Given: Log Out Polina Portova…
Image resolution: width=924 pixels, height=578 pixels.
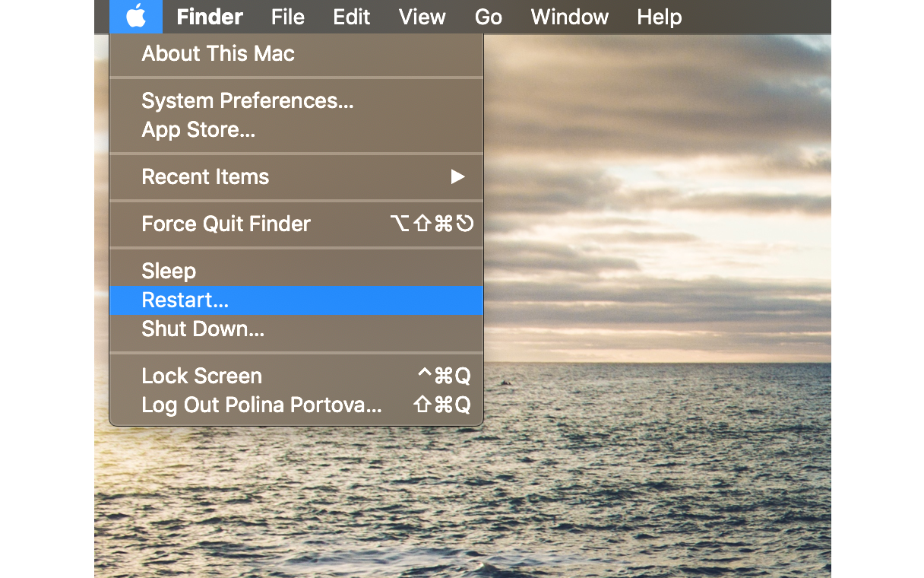Looking at the screenshot, I should click(296, 405).
